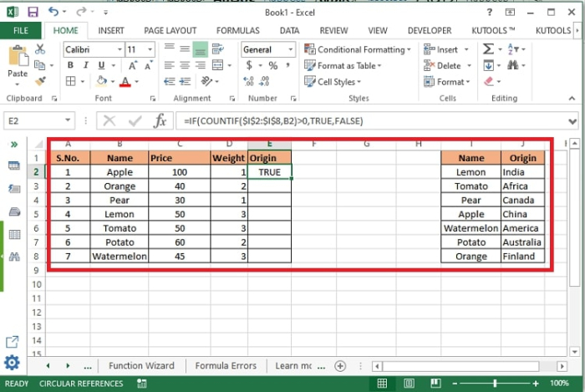Screen dimensions: 585x392
Task: Click the Borders icon
Action: pyautogui.click(x=70, y=81)
